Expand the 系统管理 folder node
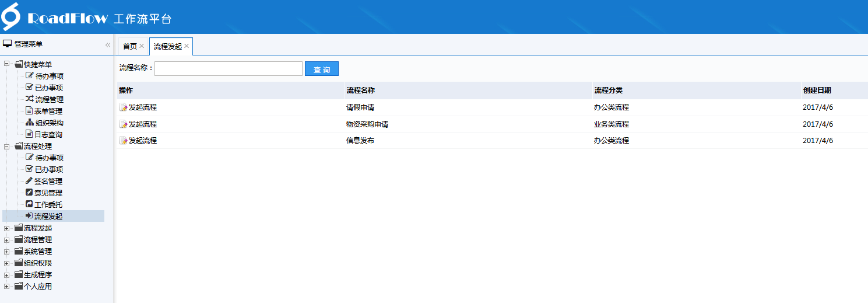Screen dimensions: 868x303 tap(7, 251)
